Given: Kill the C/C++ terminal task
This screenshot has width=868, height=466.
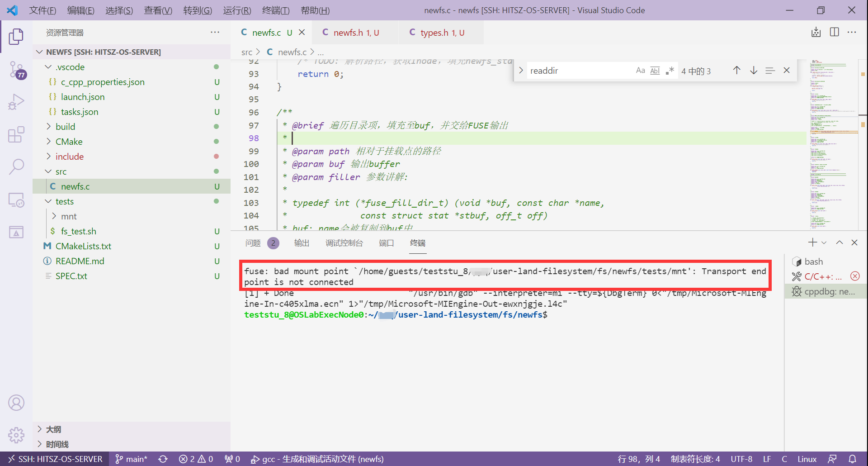Looking at the screenshot, I should tap(855, 276).
